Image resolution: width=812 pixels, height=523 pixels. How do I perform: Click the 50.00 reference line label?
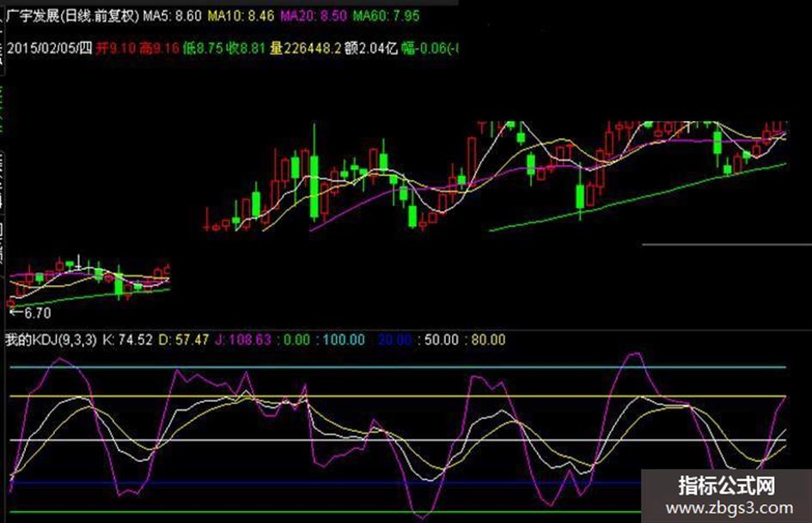coord(438,340)
